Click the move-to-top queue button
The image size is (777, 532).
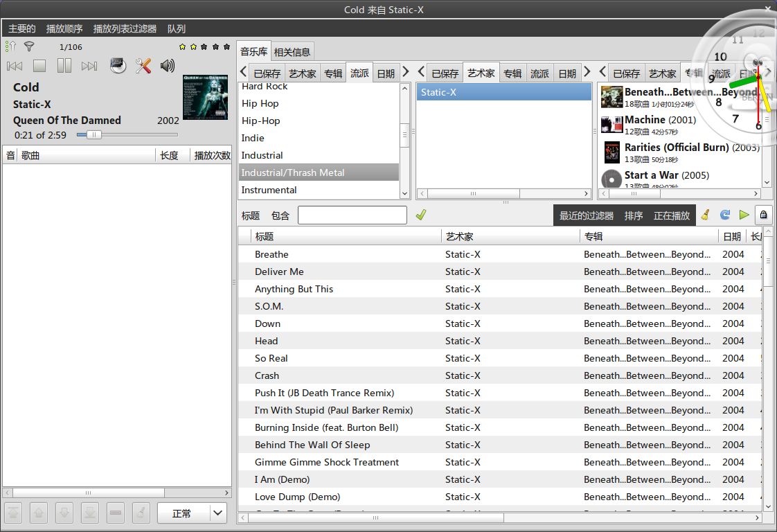(x=13, y=513)
